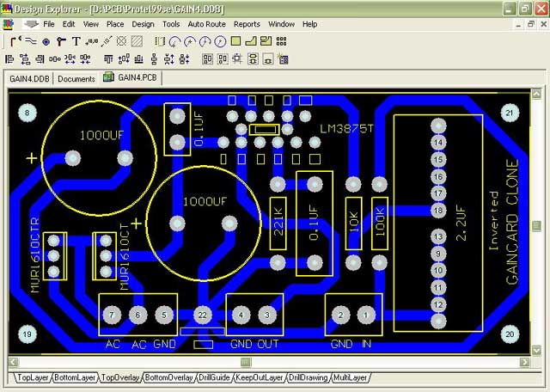Select the Place Dimension tool
Image resolution: width=550 pixels, height=392 pixels.
tap(107, 41)
